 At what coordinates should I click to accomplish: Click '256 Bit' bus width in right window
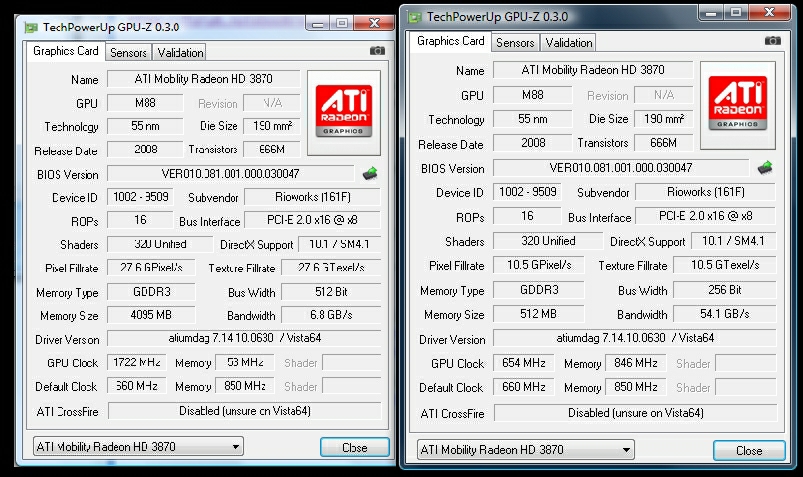point(725,289)
